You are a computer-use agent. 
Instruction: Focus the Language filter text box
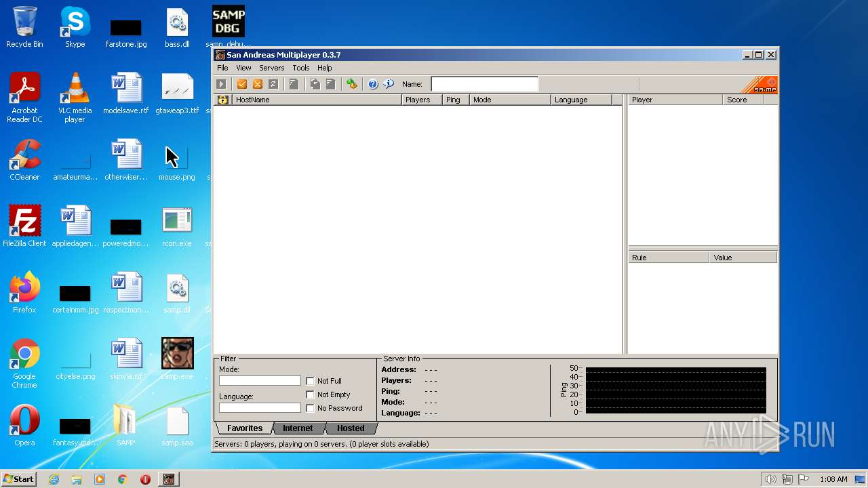tap(260, 408)
